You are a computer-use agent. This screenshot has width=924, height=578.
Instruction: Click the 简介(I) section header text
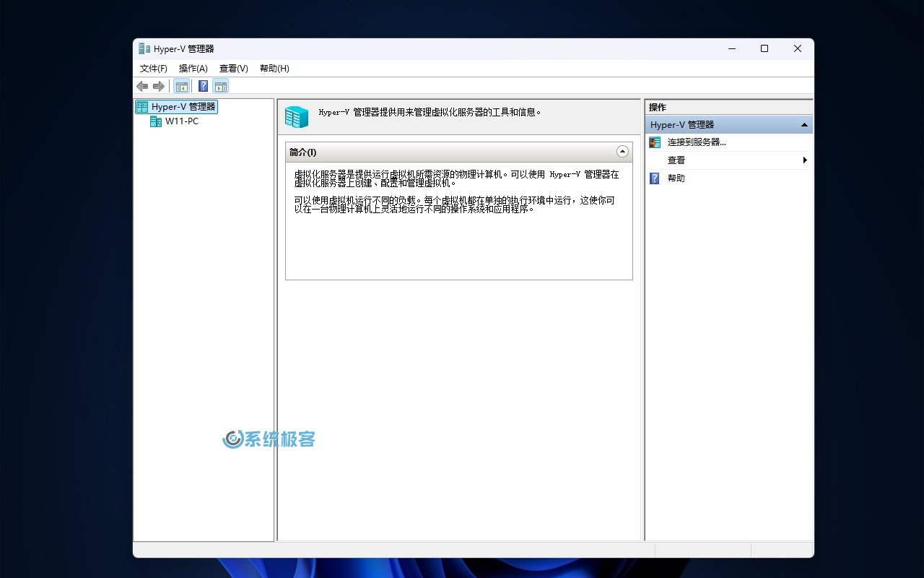(302, 152)
